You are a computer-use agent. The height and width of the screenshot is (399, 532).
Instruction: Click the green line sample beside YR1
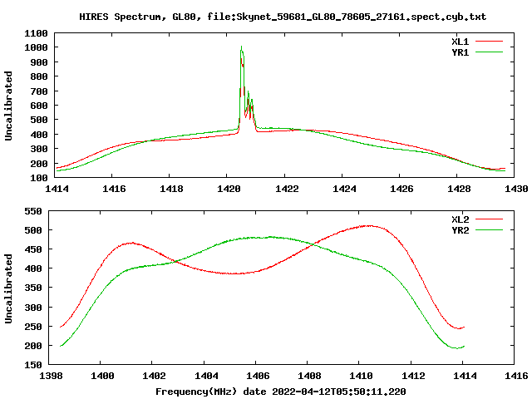click(489, 52)
